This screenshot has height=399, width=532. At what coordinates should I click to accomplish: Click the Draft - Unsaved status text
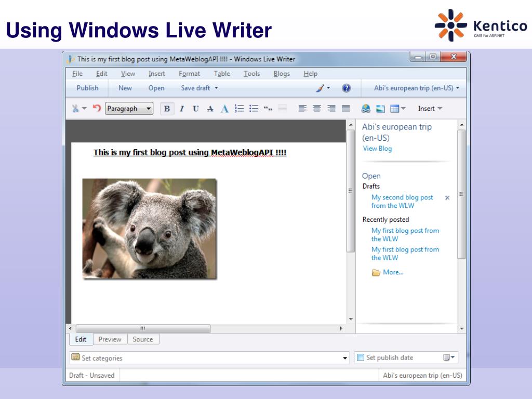(91, 376)
